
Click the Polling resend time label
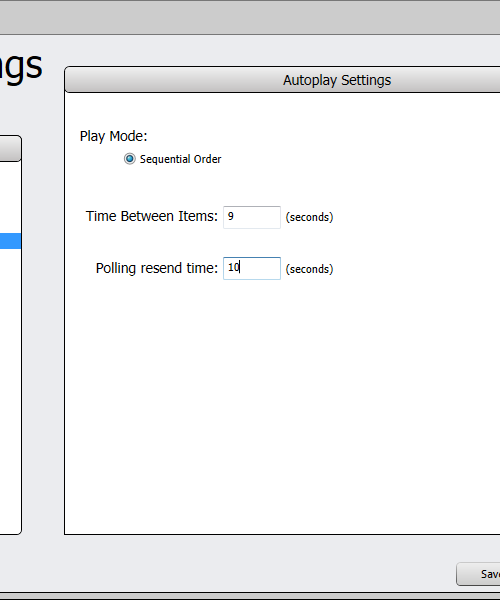tap(156, 268)
